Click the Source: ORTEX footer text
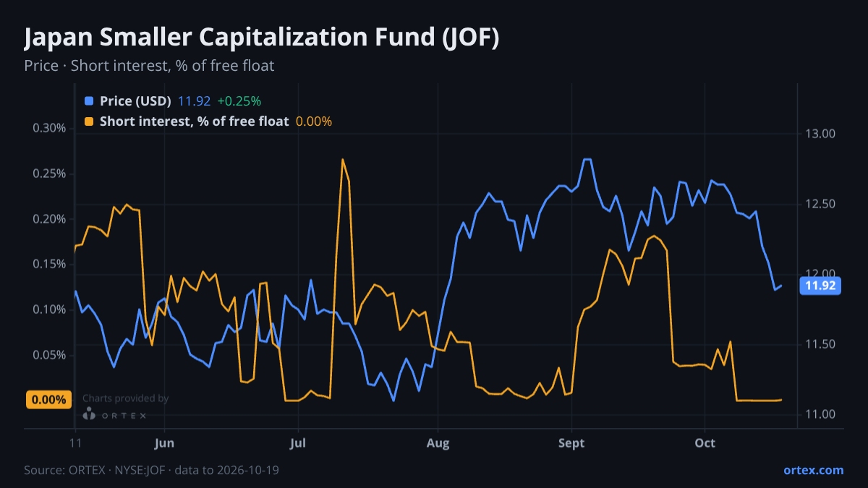The height and width of the screenshot is (488, 868). coord(151,470)
